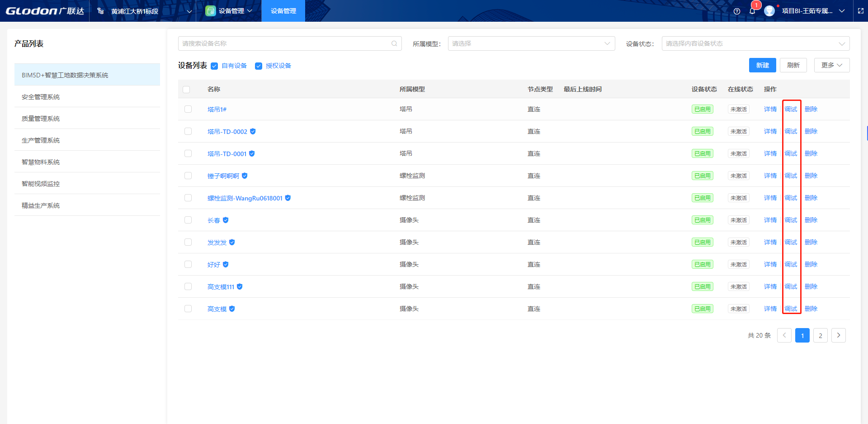Open the 设备状态 filter dropdown
Image resolution: width=868 pixels, height=424 pixels.
(755, 43)
